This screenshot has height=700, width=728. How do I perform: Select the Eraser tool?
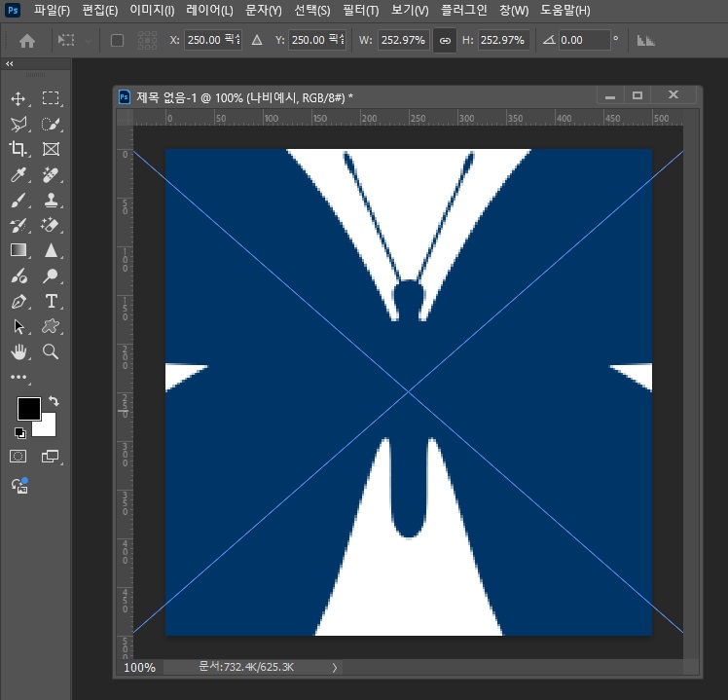(50, 225)
